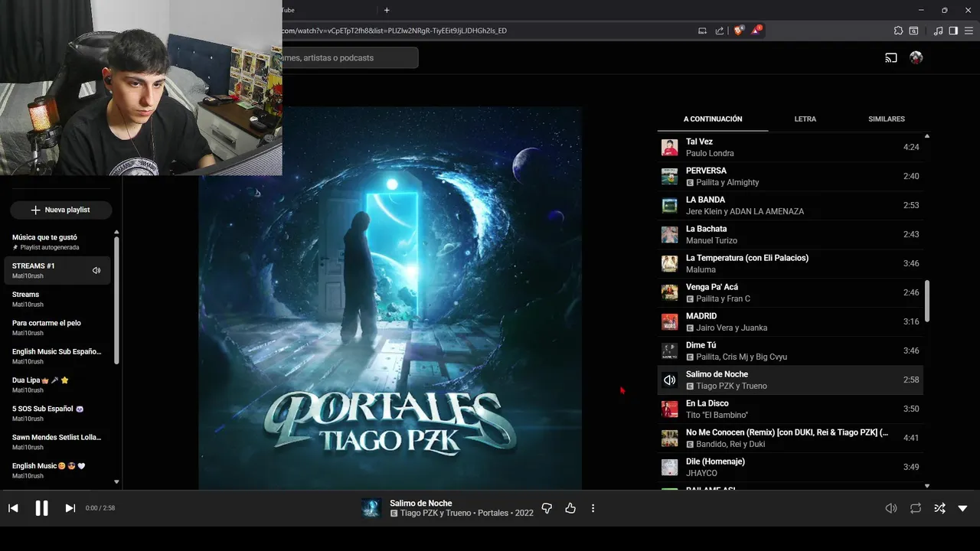Toggle repeat mode
980x551 pixels.
tap(916, 508)
